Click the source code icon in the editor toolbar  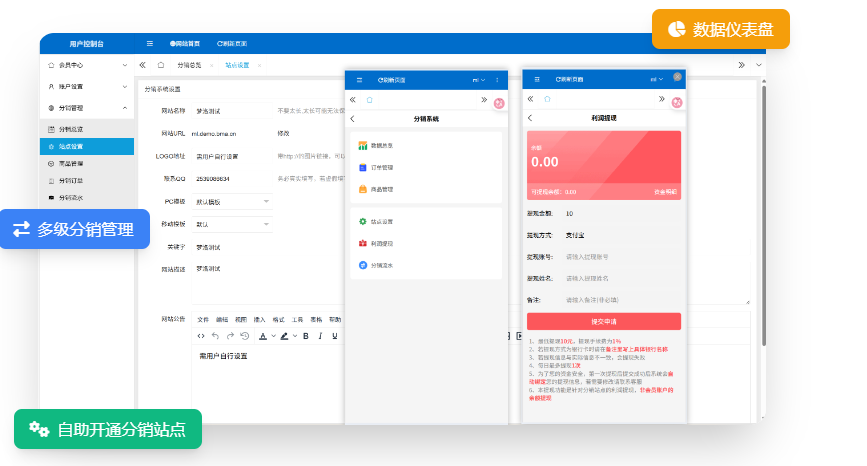(201, 336)
